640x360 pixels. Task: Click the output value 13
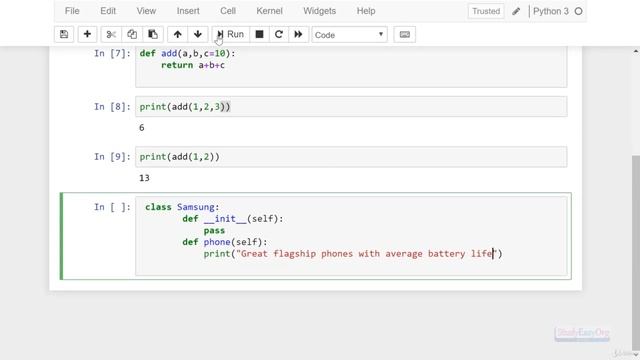click(x=144, y=178)
